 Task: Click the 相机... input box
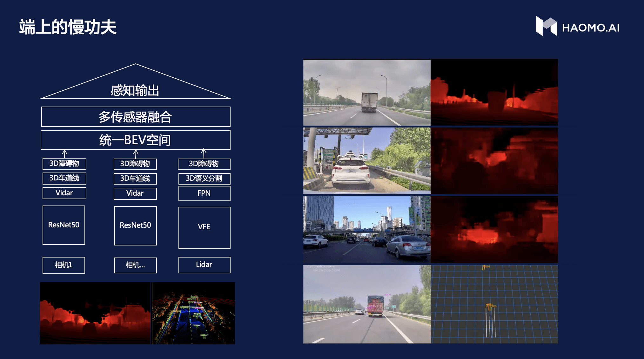(135, 265)
